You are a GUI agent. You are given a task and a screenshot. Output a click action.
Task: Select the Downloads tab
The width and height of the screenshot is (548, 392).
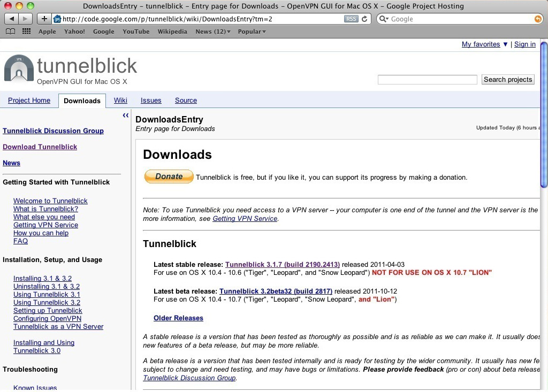point(82,101)
